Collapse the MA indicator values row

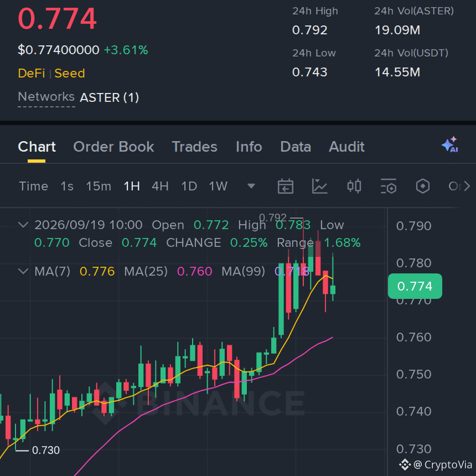tap(23, 271)
